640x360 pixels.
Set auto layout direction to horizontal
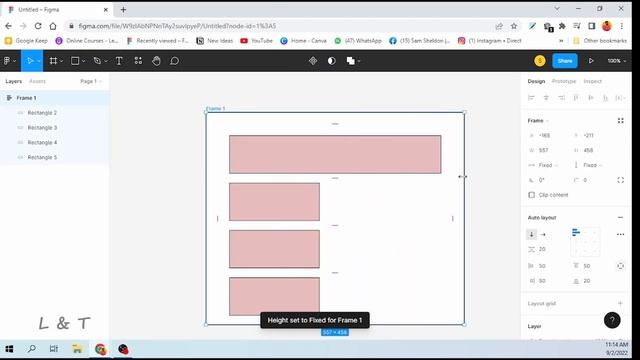click(x=543, y=234)
